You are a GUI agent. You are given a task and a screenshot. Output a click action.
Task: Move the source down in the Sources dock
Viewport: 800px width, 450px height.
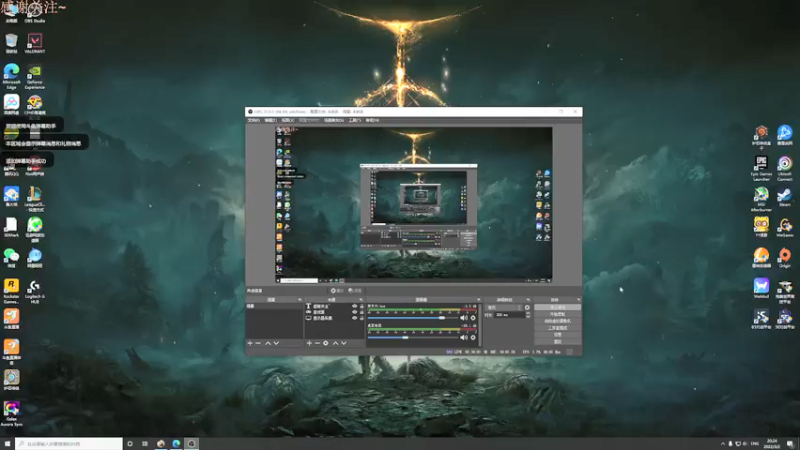coord(343,343)
